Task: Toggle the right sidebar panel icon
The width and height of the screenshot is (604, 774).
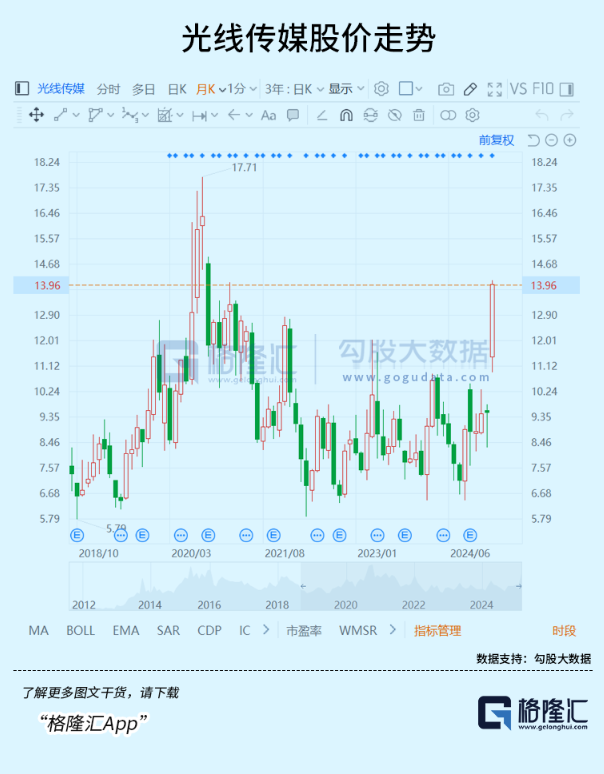Action: tap(568, 89)
